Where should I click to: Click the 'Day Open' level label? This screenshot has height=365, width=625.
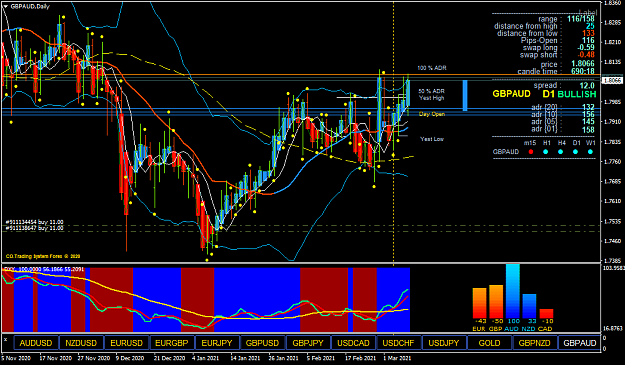(x=432, y=114)
